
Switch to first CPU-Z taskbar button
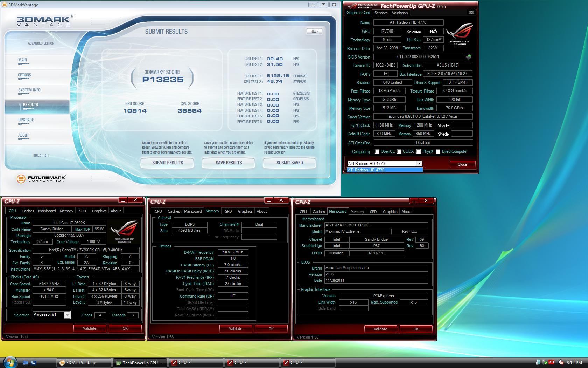(x=196, y=363)
